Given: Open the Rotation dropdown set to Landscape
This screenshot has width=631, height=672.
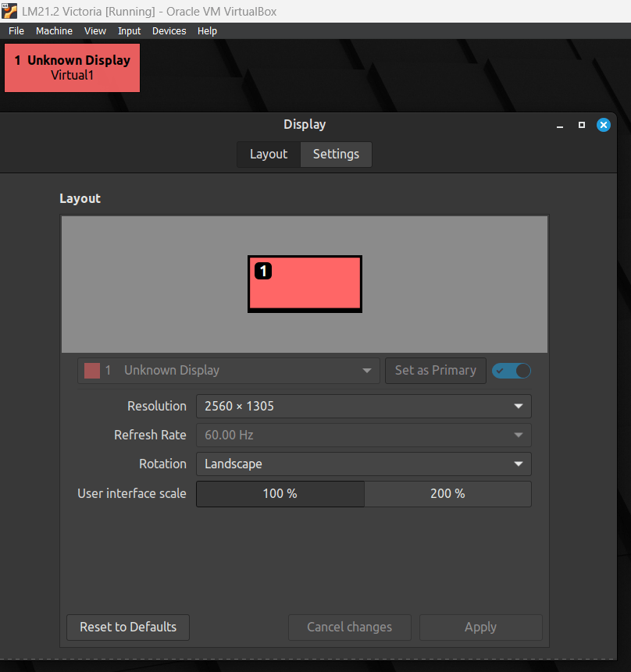Looking at the screenshot, I should coord(363,464).
